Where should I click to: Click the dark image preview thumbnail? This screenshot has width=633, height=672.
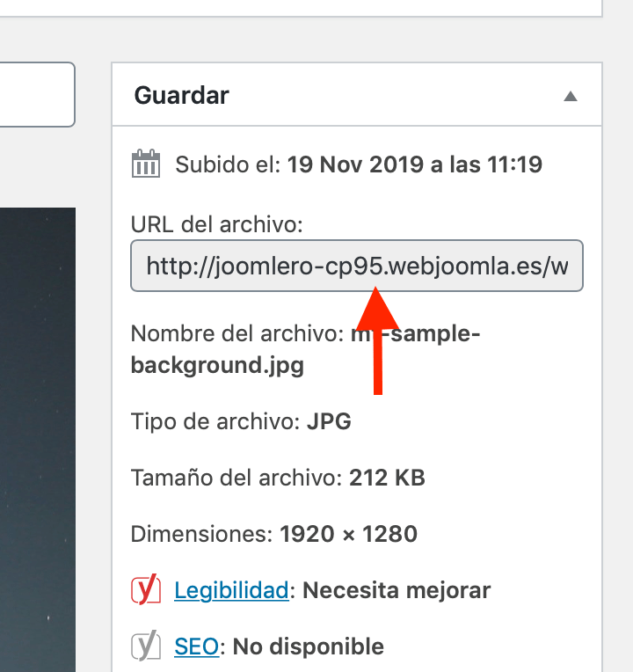tap(38, 440)
